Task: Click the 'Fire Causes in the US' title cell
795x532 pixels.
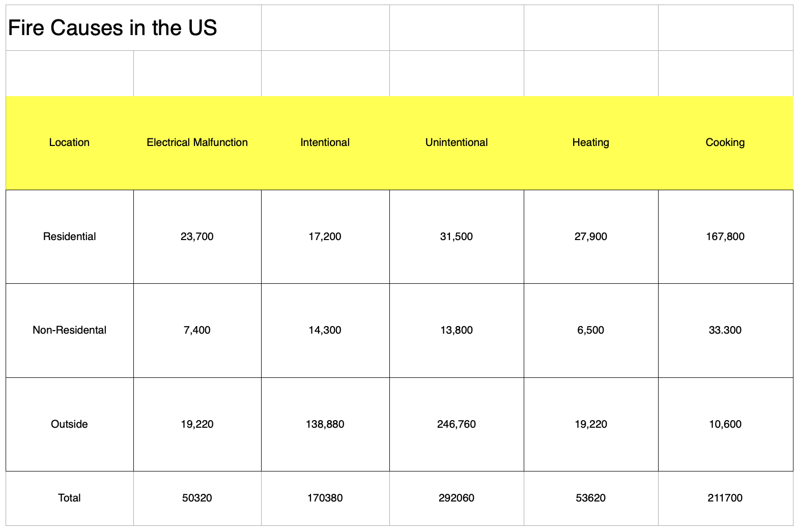Action: [x=112, y=28]
